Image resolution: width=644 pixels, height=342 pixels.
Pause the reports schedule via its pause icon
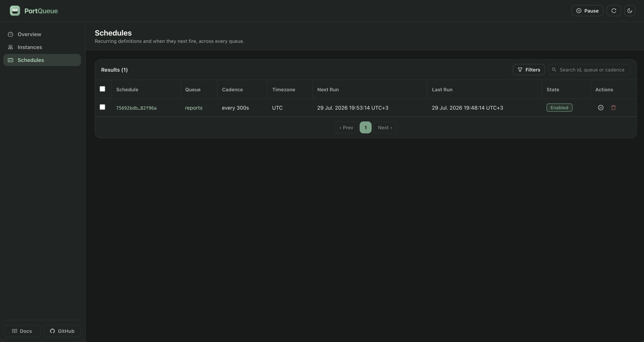(x=601, y=108)
